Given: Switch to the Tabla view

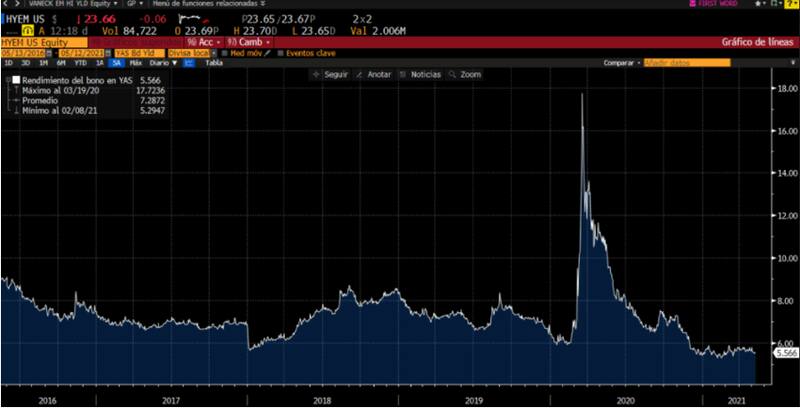Looking at the screenshot, I should click(x=213, y=62).
